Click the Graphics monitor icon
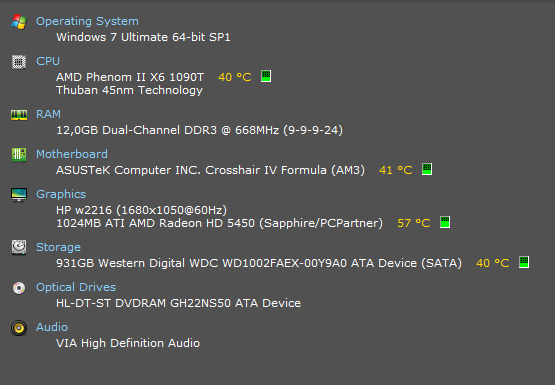Image resolution: width=555 pixels, height=385 pixels. [19, 195]
